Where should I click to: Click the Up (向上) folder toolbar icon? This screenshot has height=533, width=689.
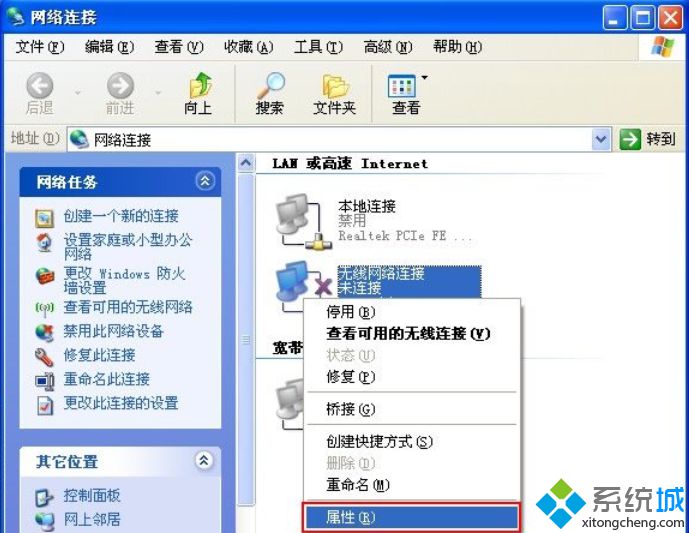click(200, 85)
